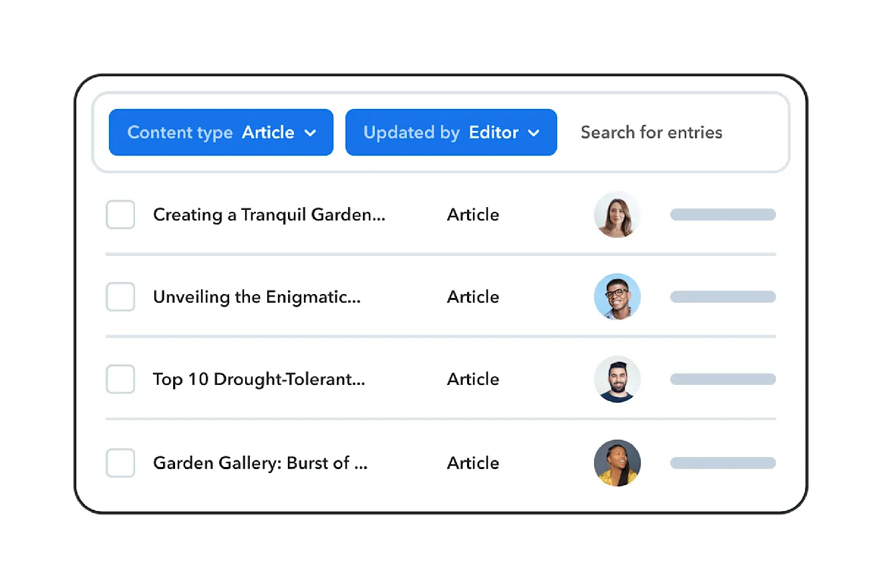882x588 pixels.
Task: Tick the Unveiling the Enigmatic entry checkbox
Action: (x=120, y=297)
